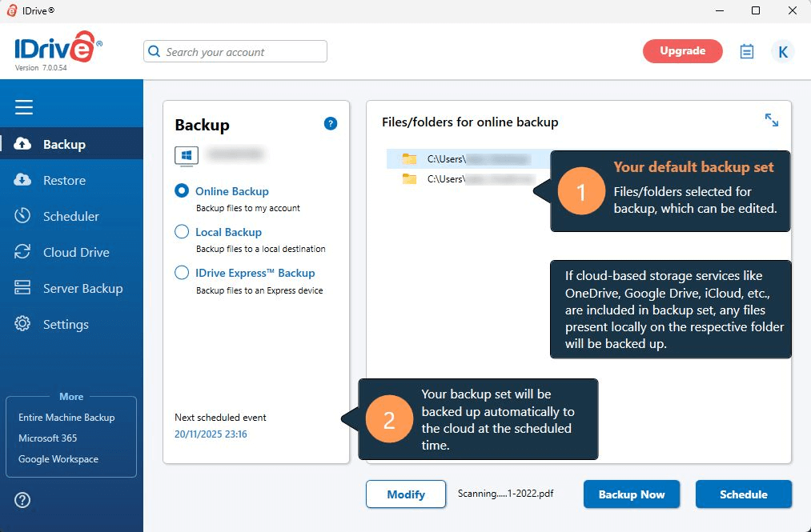
Task: Click inside the Search your account field
Action: click(x=235, y=50)
